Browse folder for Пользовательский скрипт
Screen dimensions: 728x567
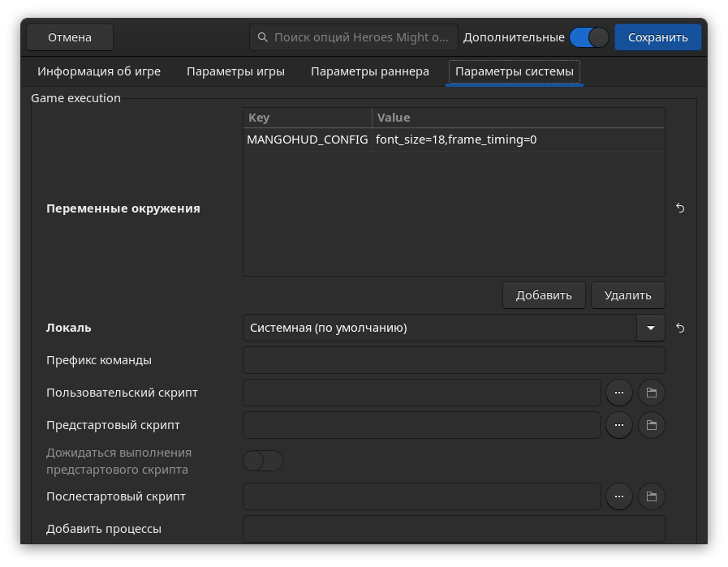click(652, 393)
